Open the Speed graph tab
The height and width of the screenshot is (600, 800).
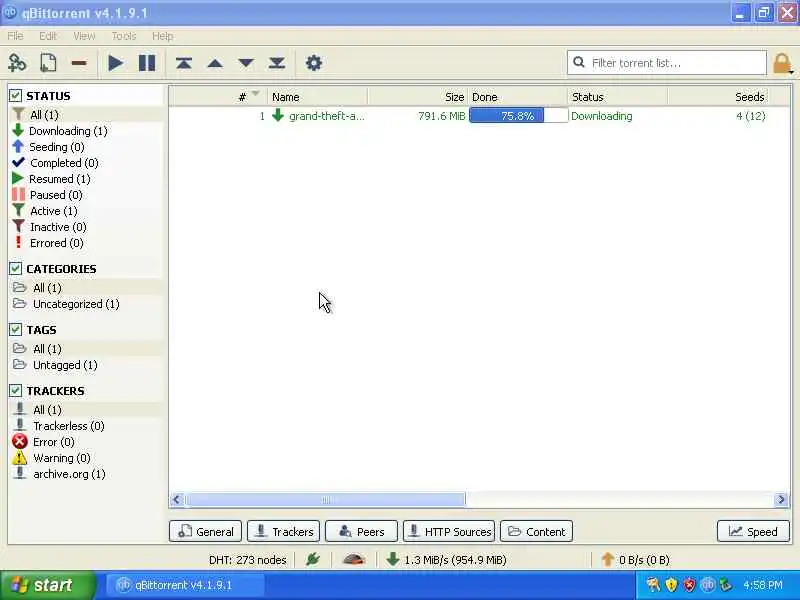point(753,532)
